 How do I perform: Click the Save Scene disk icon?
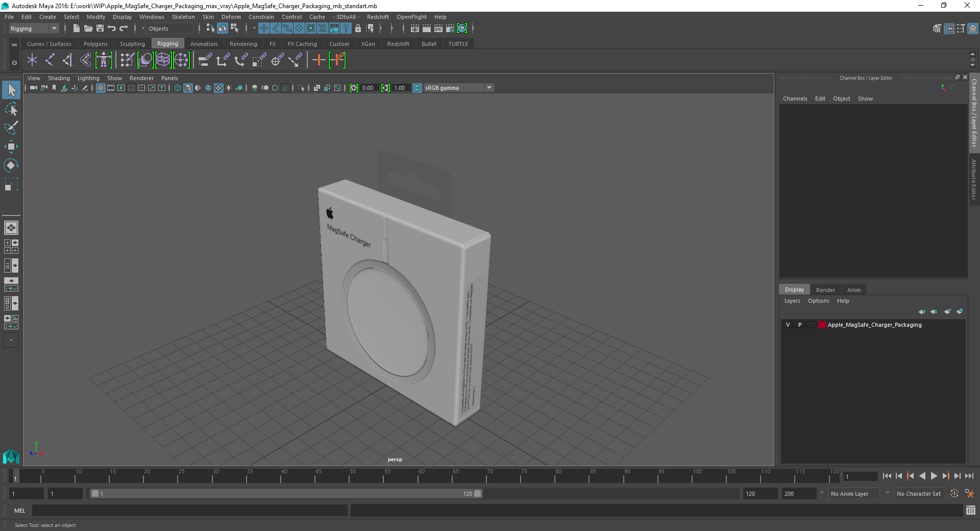100,29
